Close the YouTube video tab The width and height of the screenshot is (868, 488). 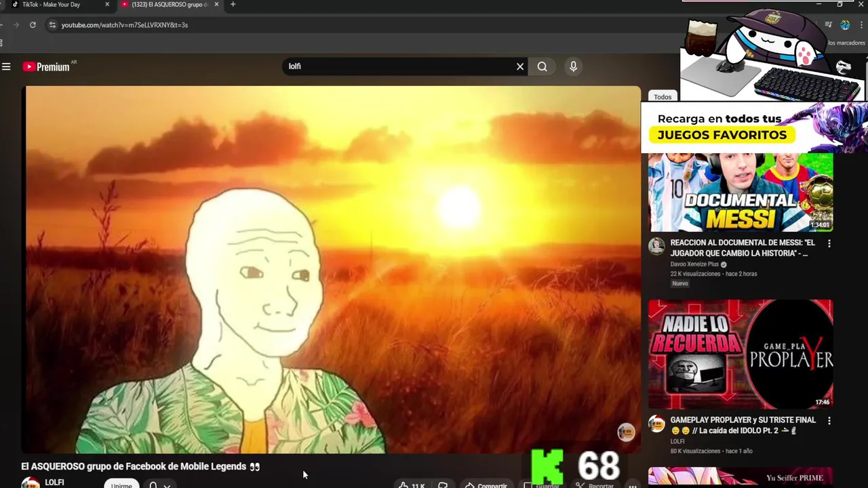click(217, 5)
